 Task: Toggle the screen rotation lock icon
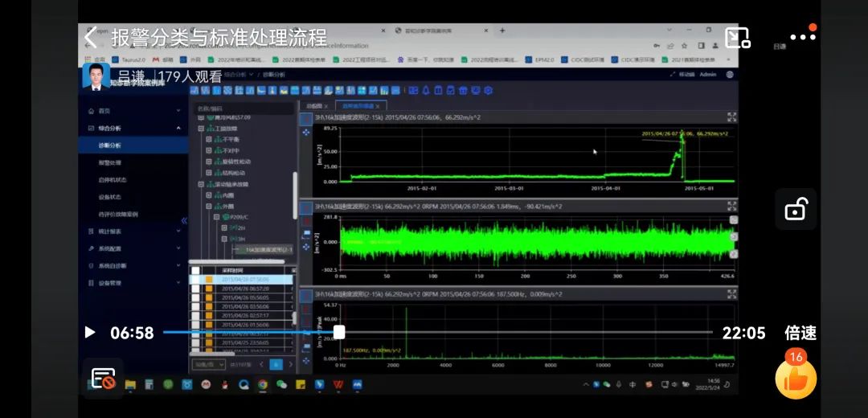795,210
